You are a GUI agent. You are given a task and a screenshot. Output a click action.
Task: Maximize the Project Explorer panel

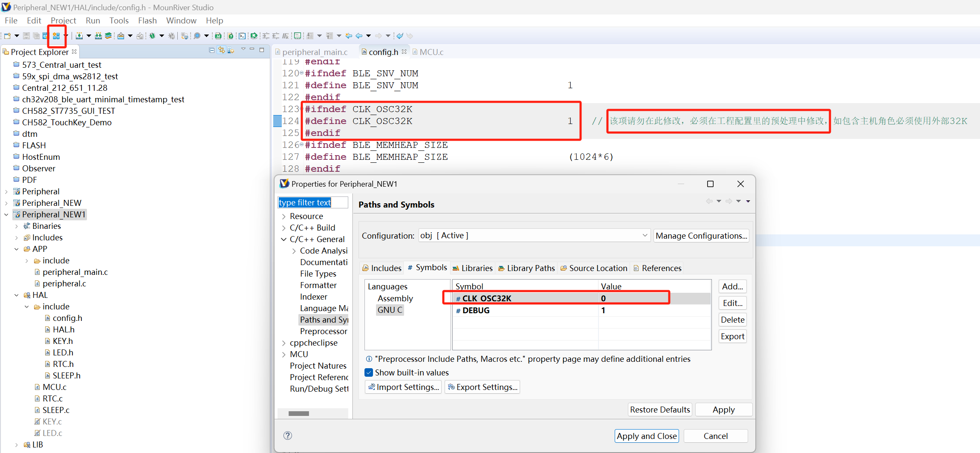[262, 50]
